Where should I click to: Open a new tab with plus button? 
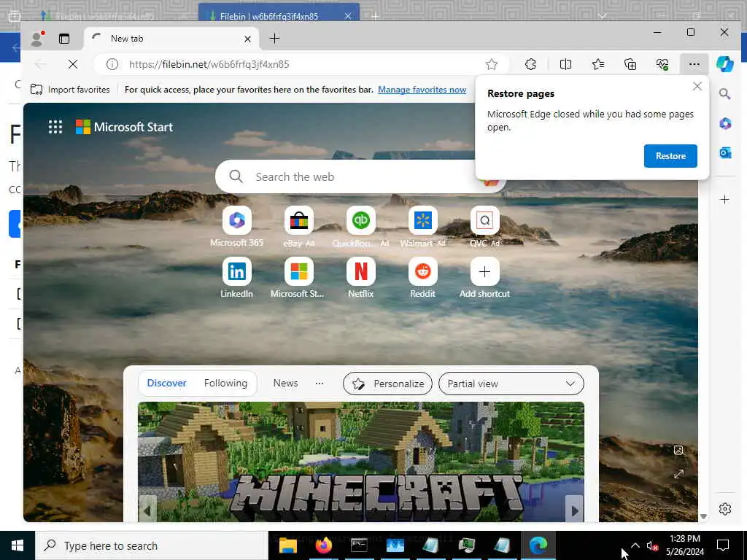point(274,39)
